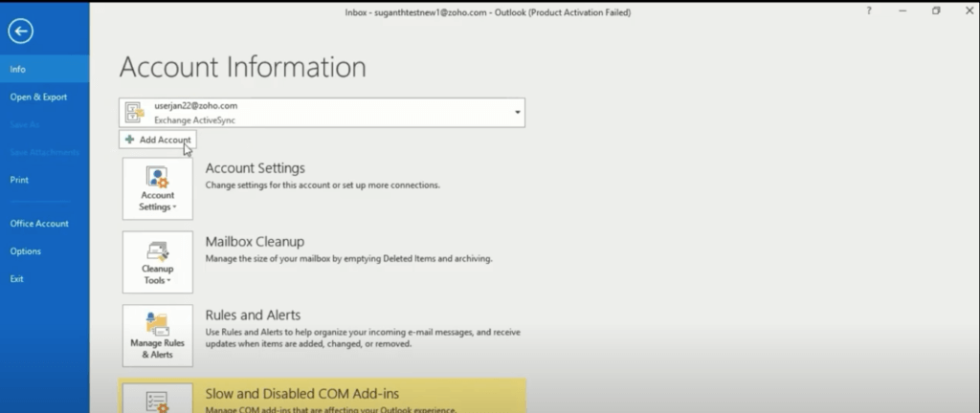Click the Slow and Disabled COM Add-ins heading
Viewport: 980px width, 413px height.
[x=301, y=394]
